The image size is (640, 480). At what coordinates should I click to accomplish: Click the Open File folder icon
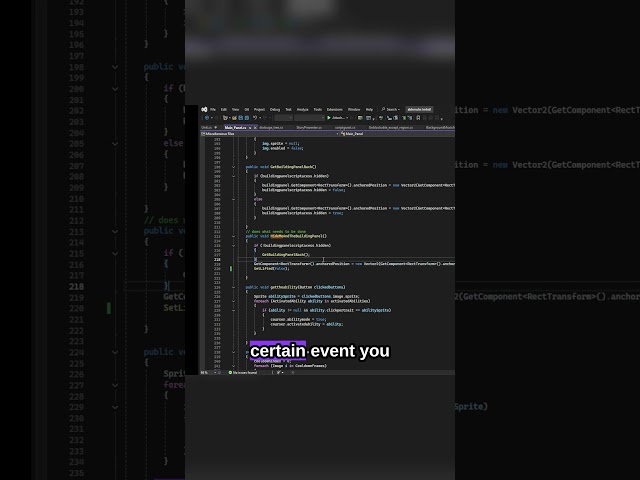coord(234,118)
